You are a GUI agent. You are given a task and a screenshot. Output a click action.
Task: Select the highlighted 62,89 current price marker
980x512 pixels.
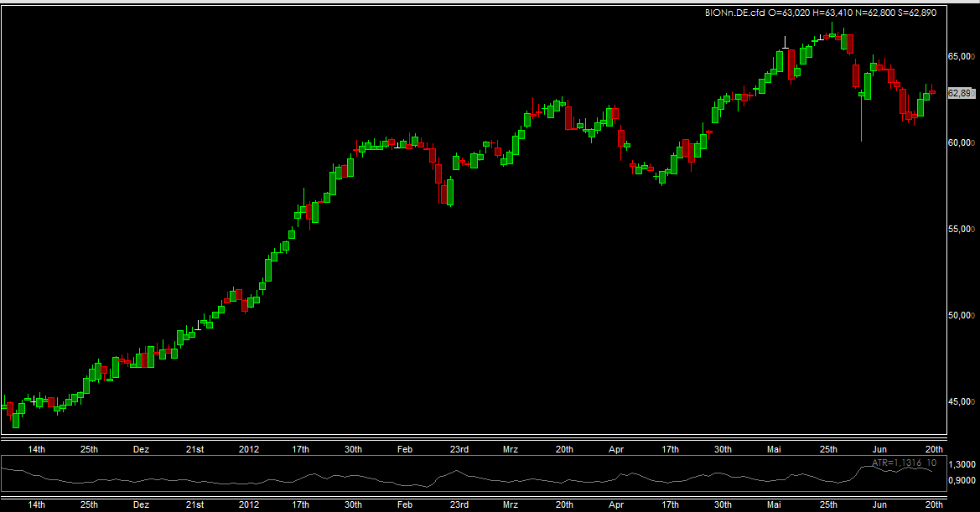pyautogui.click(x=960, y=93)
